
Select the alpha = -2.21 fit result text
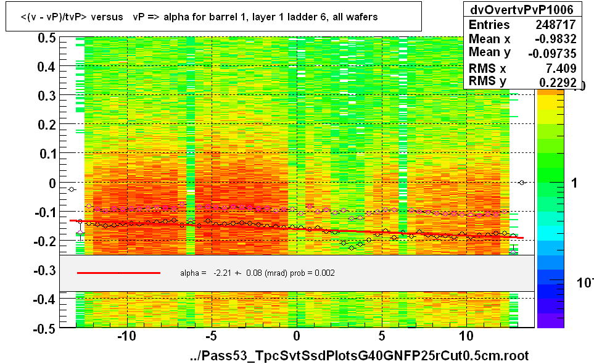[257, 273]
